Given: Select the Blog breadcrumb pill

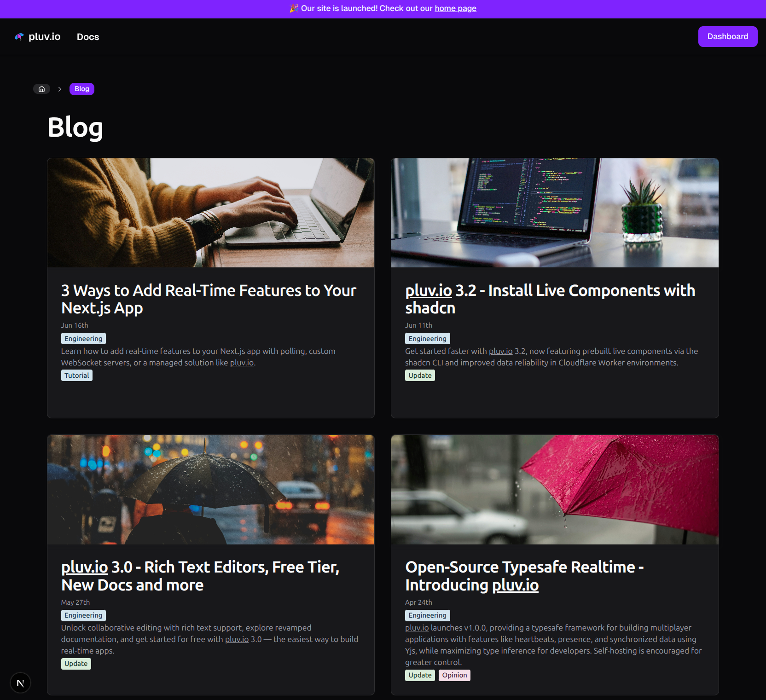Looking at the screenshot, I should (82, 89).
